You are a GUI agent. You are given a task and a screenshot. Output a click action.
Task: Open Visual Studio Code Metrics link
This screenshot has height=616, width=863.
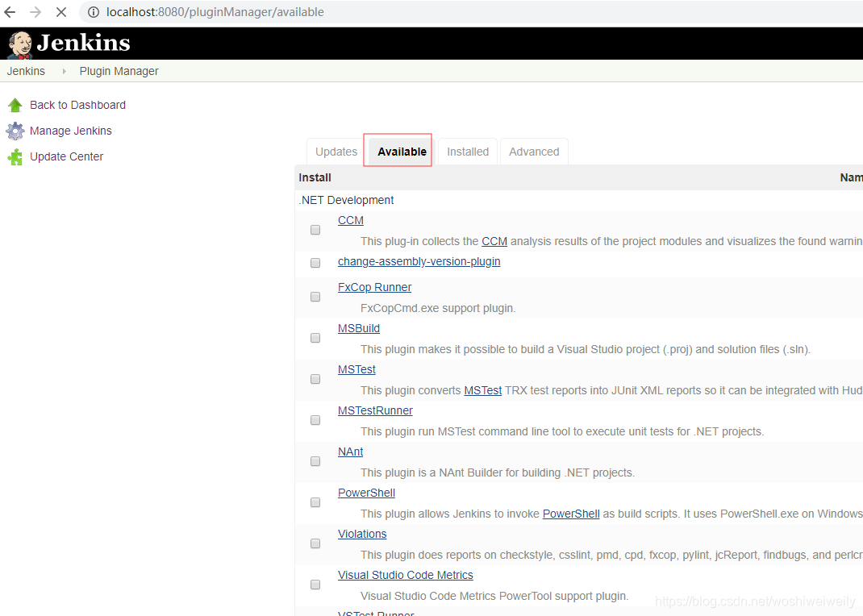(405, 576)
